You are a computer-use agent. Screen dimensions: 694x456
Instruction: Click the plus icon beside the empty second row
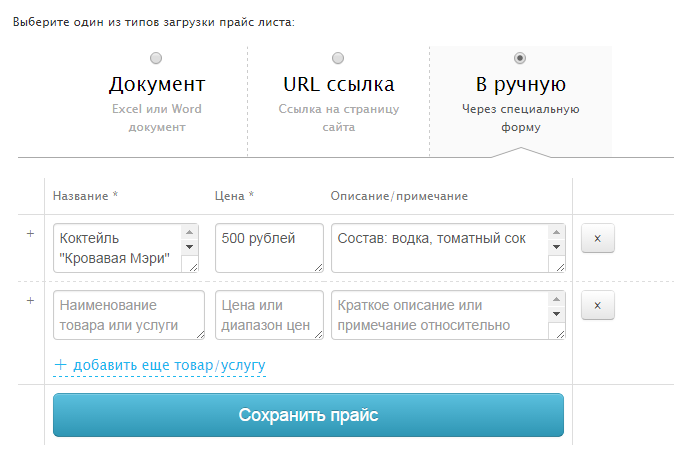[30, 300]
